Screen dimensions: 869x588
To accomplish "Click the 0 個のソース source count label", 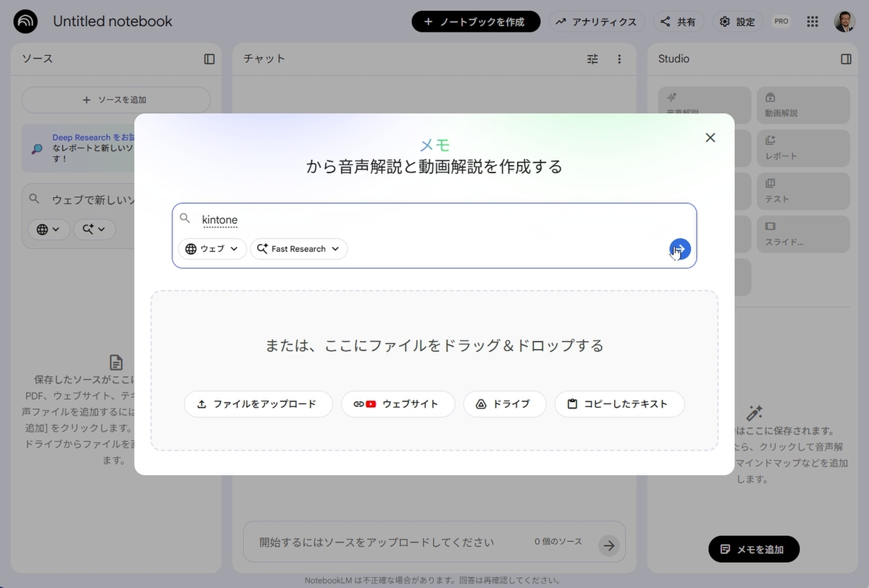I will point(558,542).
